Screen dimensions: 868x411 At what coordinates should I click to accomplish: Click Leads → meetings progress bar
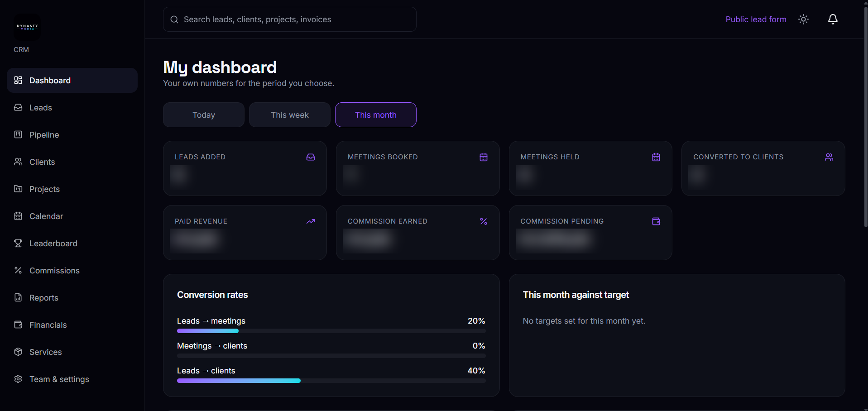pos(331,331)
